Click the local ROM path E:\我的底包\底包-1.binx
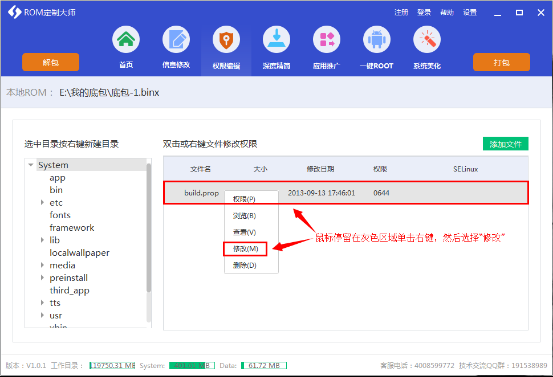This screenshot has width=553, height=377. [109, 92]
